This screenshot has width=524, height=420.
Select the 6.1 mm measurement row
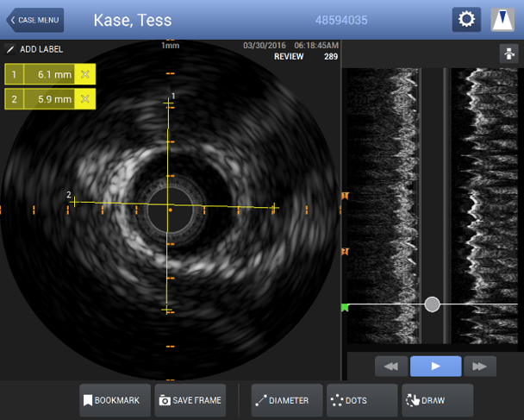pyautogui.click(x=50, y=74)
